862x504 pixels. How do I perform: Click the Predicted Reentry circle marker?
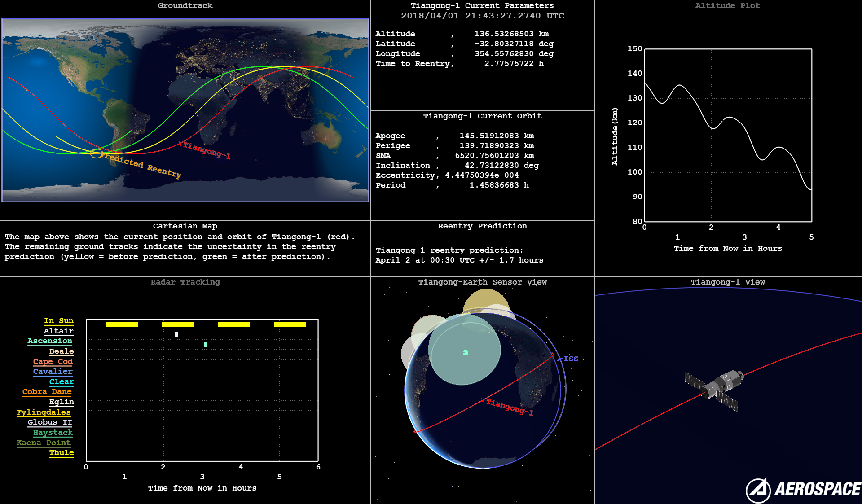(96, 153)
